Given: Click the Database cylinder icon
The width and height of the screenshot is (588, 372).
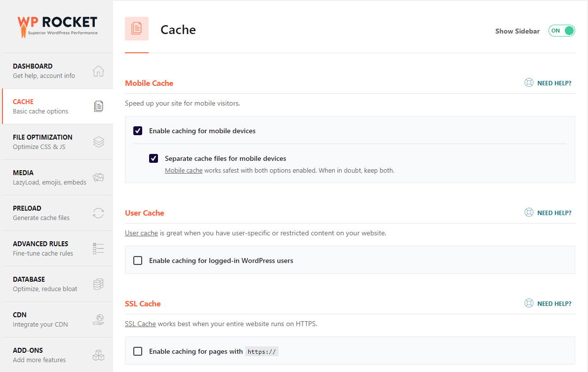Looking at the screenshot, I should 98,284.
